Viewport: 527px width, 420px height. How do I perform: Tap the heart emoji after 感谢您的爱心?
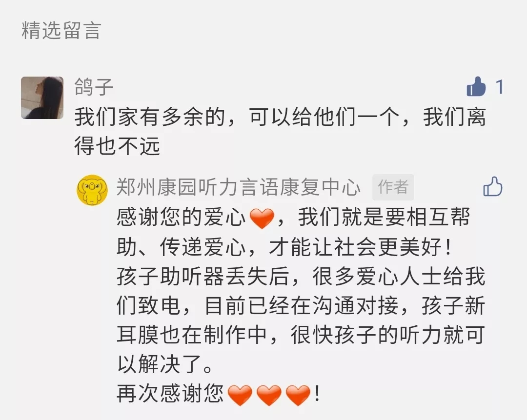[x=262, y=218]
